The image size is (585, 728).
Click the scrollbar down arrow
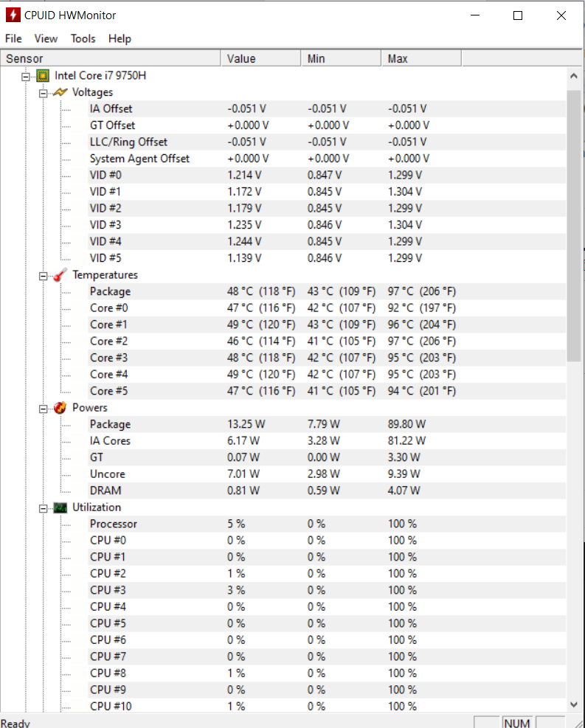tap(574, 704)
